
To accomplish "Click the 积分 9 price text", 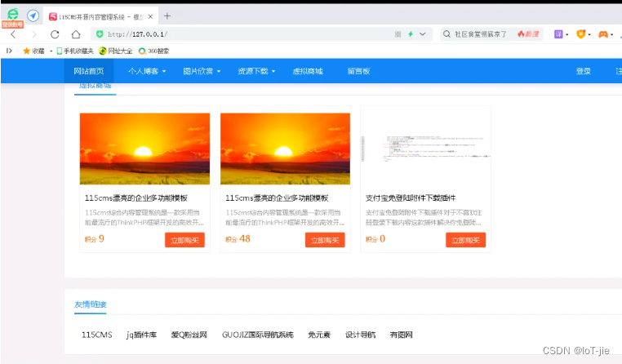I will pos(95,238).
